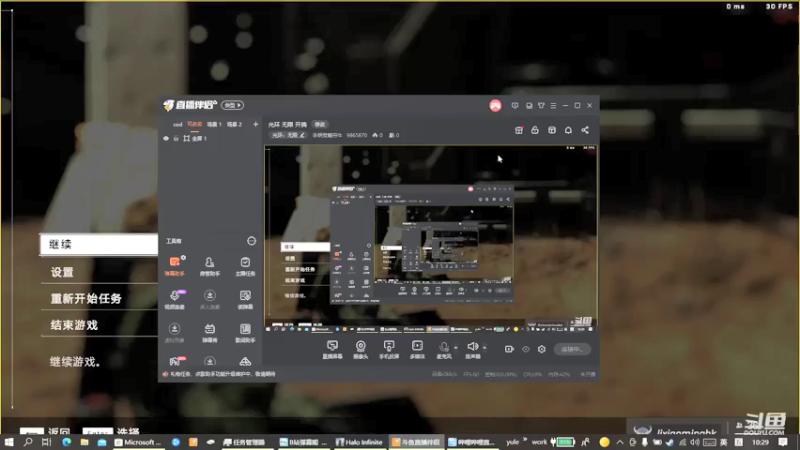Click the 扬声器 speaker icon
This screenshot has height=450, width=800.
472,349
